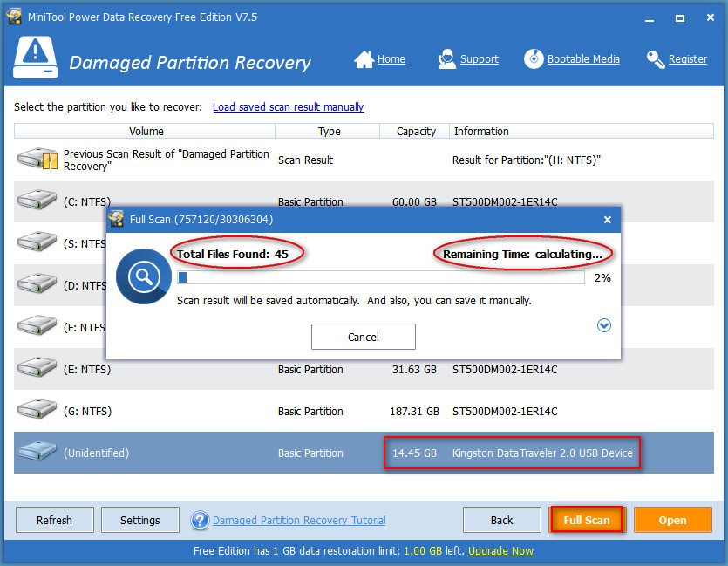Open the Support link
Viewport: 728px width, 566px height.
pyautogui.click(x=480, y=59)
